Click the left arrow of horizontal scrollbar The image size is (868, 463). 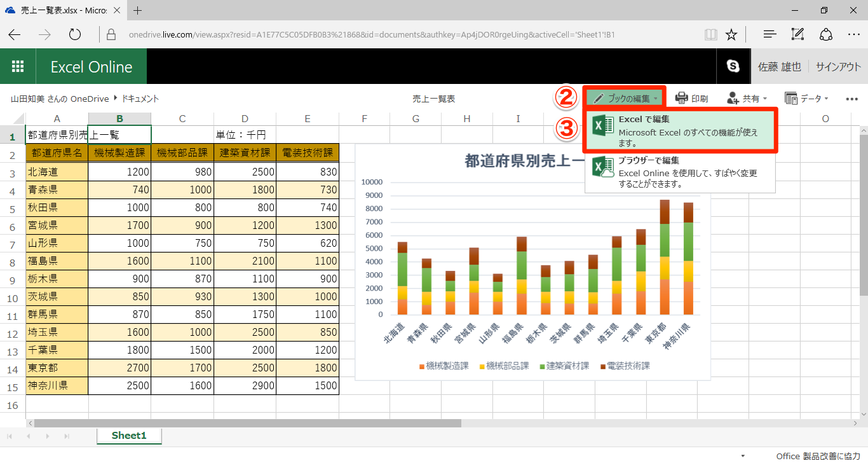(x=29, y=423)
